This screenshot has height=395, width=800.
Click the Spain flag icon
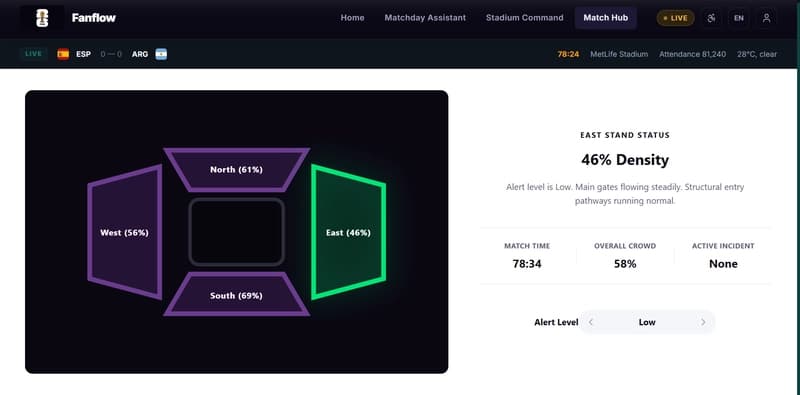(x=63, y=54)
